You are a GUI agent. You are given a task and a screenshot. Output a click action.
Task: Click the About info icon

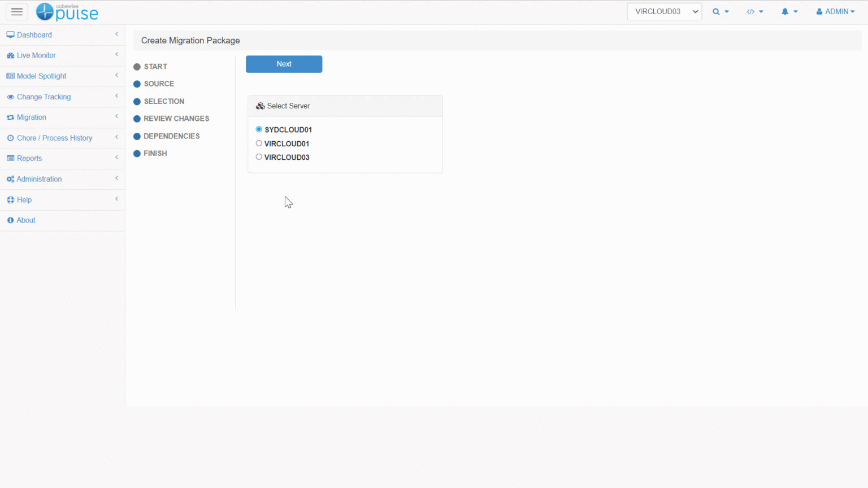click(x=10, y=220)
